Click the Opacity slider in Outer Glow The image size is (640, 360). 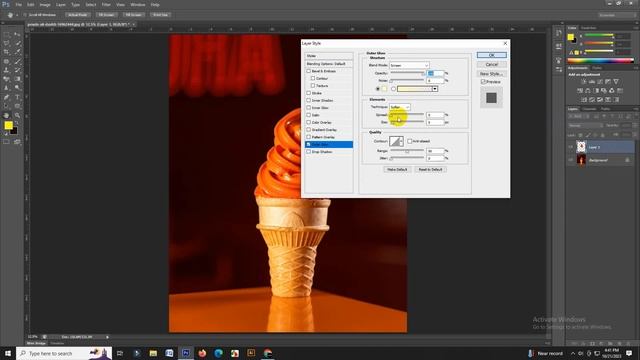[x=407, y=73]
